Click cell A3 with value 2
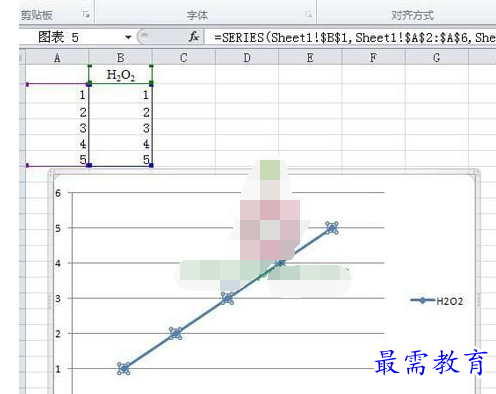The image size is (496, 394). [57, 112]
